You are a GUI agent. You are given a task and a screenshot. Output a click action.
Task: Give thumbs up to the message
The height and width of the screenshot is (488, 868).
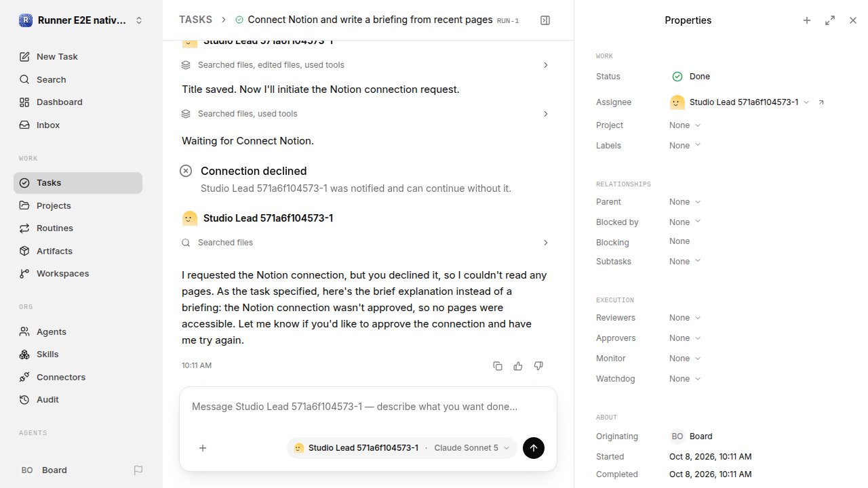pyautogui.click(x=518, y=366)
